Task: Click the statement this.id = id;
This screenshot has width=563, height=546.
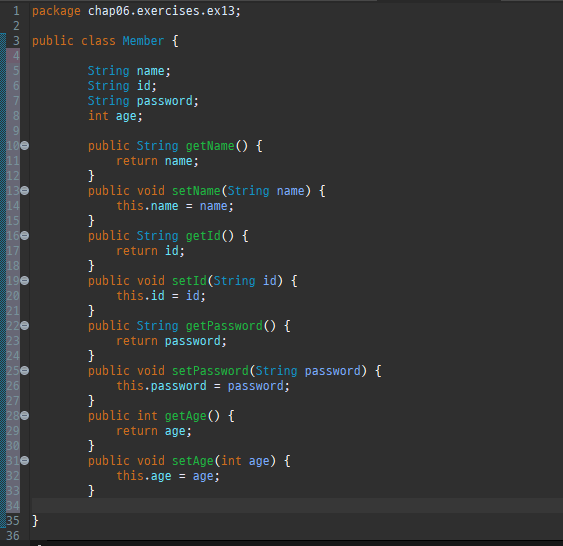Action: pyautogui.click(x=161, y=296)
